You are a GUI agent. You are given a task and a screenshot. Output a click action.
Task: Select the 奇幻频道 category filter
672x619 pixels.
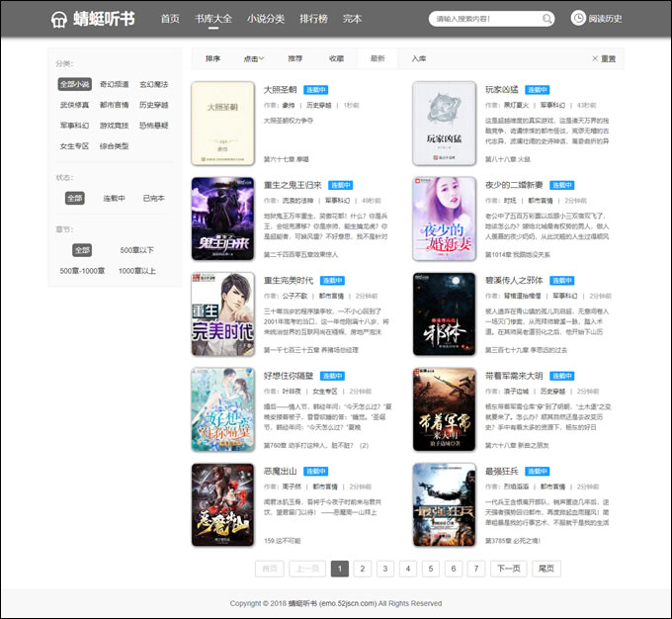(x=114, y=85)
